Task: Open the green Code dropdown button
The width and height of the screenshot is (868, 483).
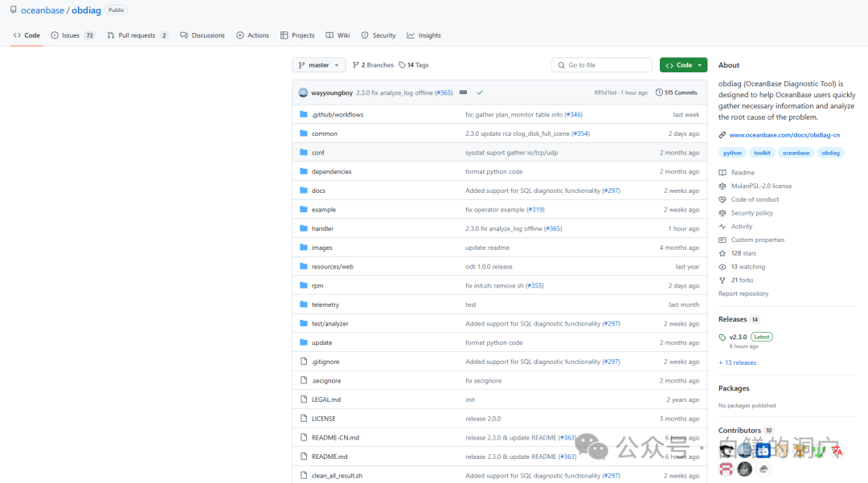Action: [683, 65]
